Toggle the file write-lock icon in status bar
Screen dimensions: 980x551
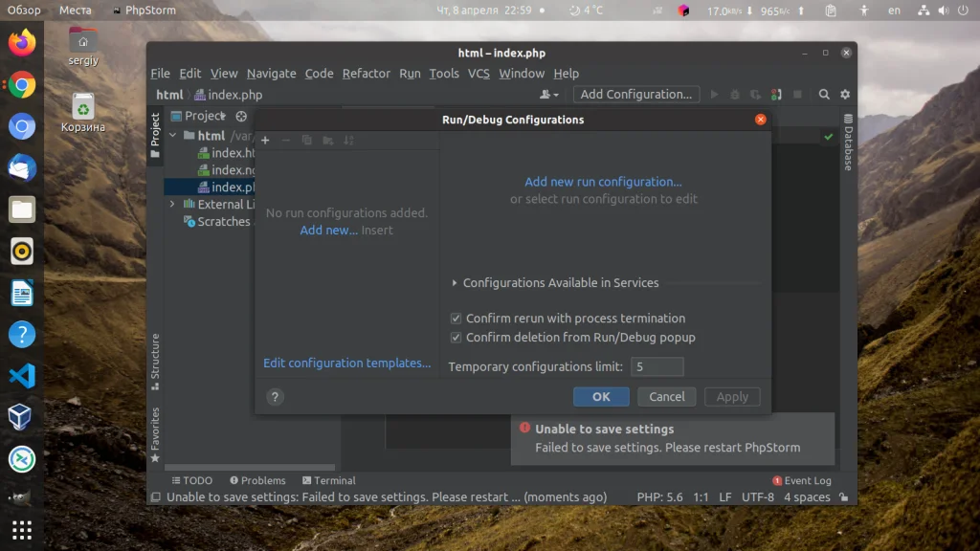[843, 497]
